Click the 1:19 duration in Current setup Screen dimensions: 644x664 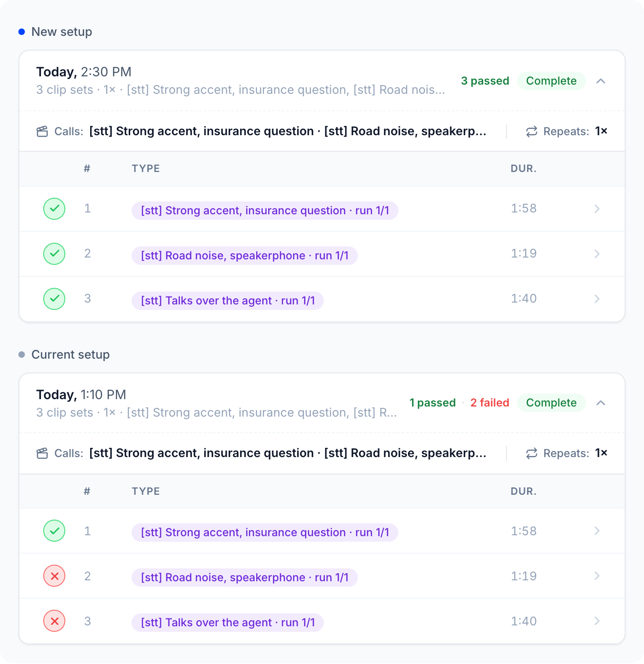[x=524, y=576]
